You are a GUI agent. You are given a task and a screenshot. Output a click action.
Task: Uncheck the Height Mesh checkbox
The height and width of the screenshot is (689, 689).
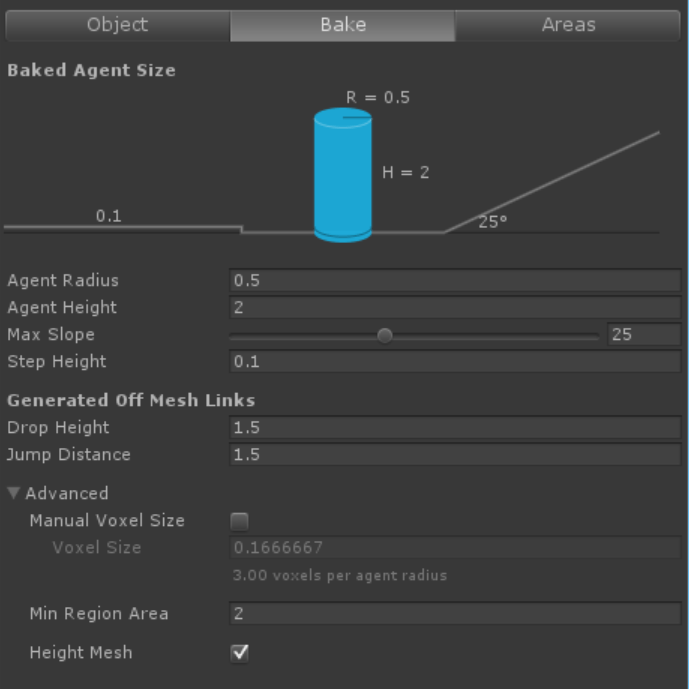point(240,653)
